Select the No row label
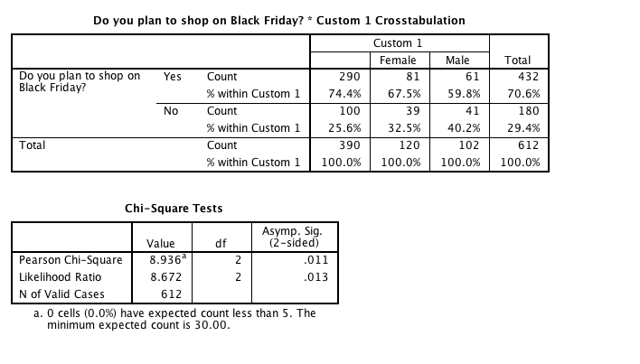This screenshot has height=364, width=640. (171, 111)
